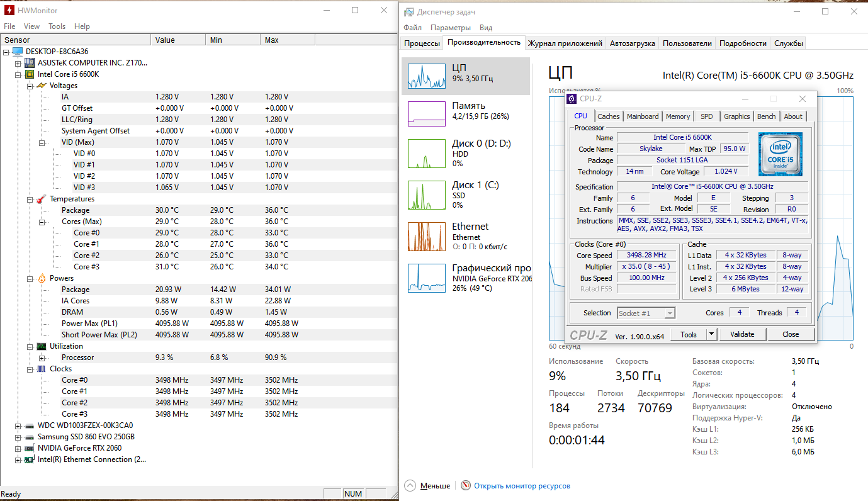Screen dimensions: 868x501
Task: Open the View menu in HWMonitor
Action: coord(31,26)
